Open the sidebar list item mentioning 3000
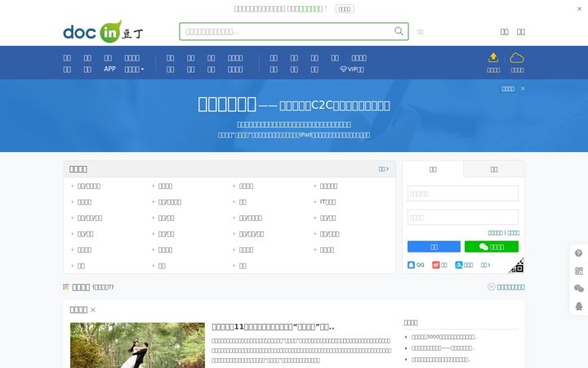 pyautogui.click(x=444, y=337)
